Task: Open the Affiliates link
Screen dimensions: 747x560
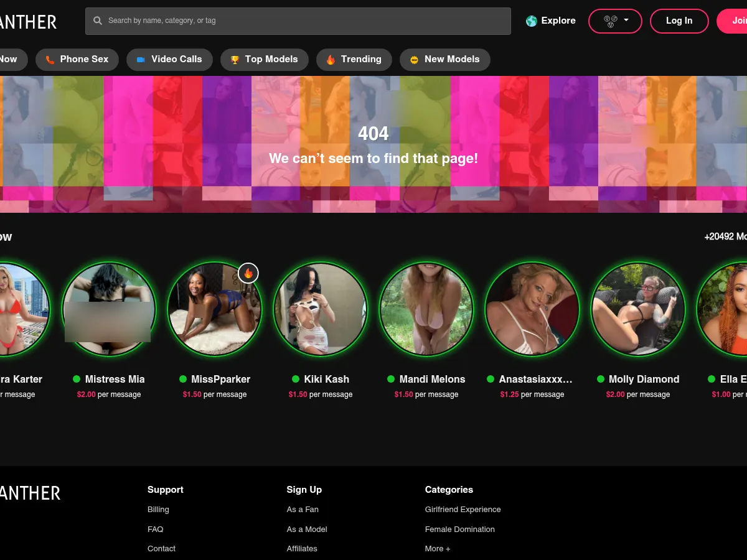Action: (x=302, y=548)
